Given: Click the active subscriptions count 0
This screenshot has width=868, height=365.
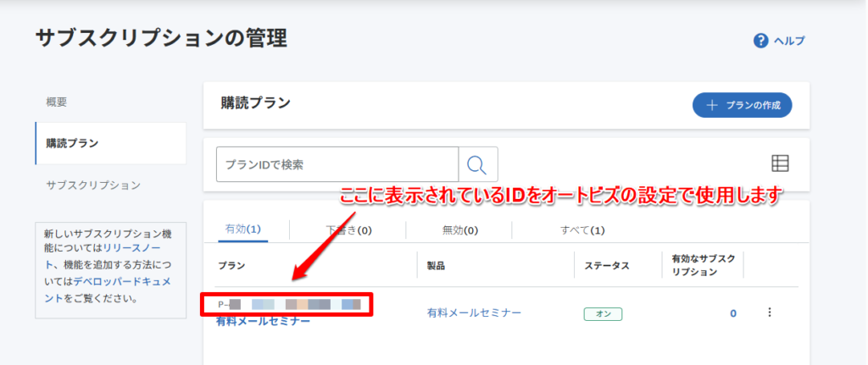Looking at the screenshot, I should click(732, 313).
